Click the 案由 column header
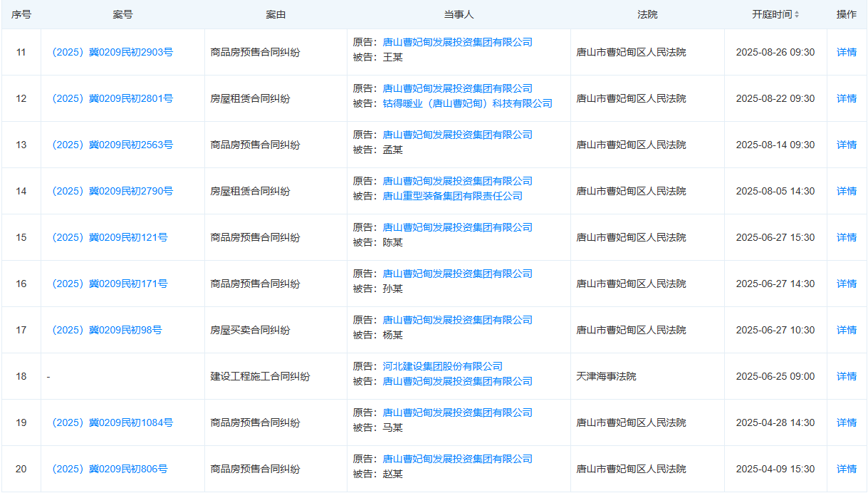The height and width of the screenshot is (493, 868). [276, 14]
